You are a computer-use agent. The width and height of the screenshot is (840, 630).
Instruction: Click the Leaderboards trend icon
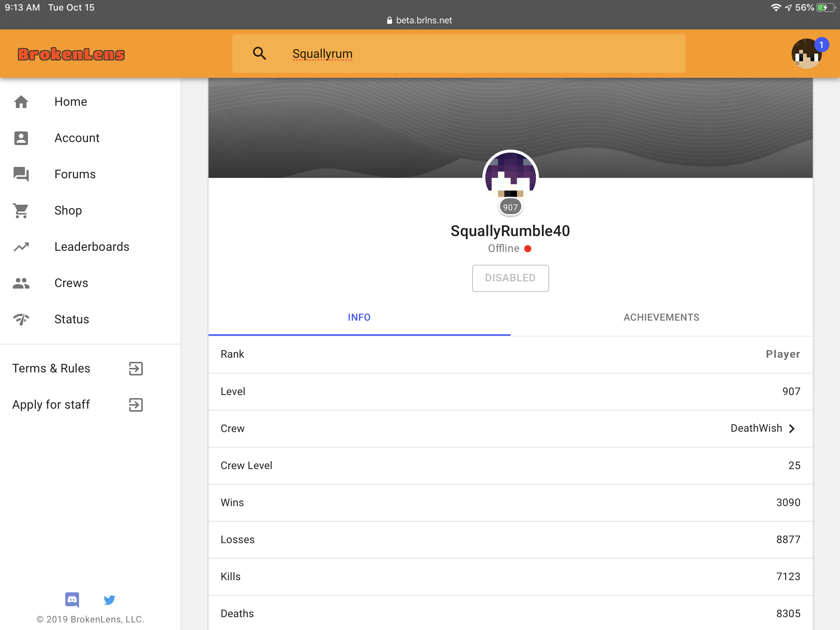tap(21, 247)
